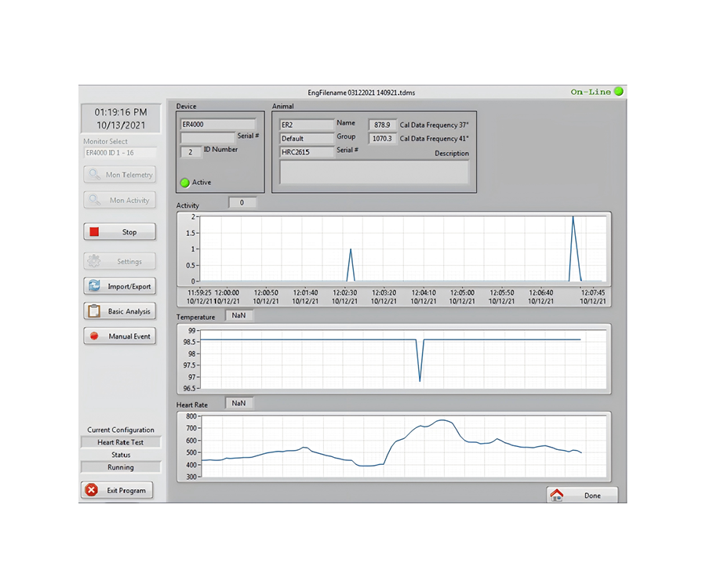Click the Basic Analysis button label
This screenshot has height=588, width=706.
[x=129, y=311]
